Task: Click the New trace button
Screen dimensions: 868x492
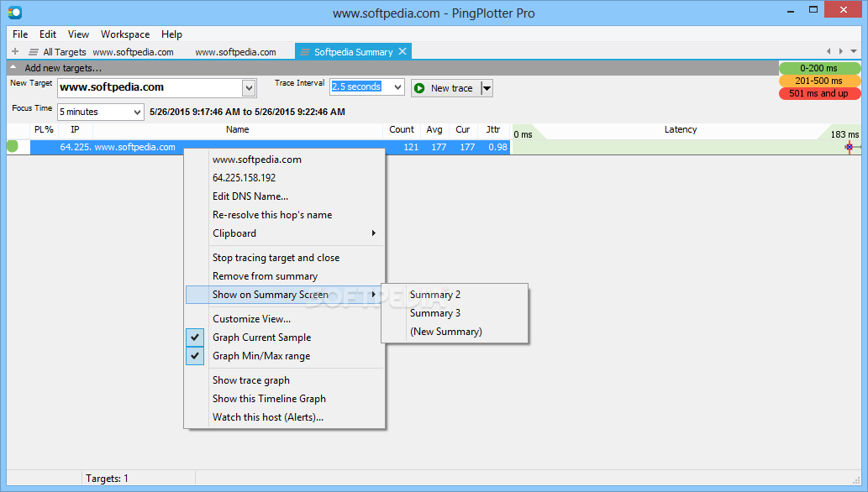Action: (x=446, y=88)
